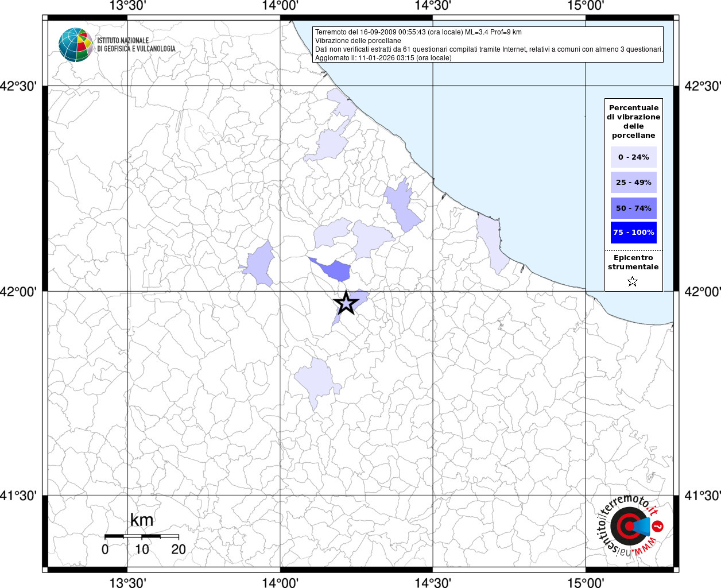Screen dimensions: 721x588
Task: Click the left axis label 42°30'
Action: 18,86
